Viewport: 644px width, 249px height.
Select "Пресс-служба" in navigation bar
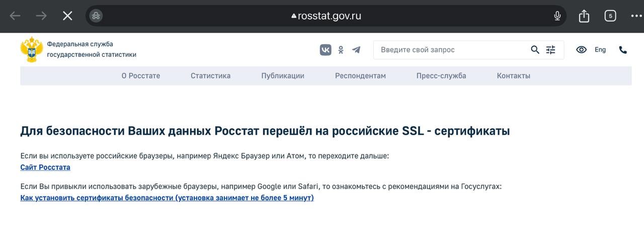click(x=441, y=76)
